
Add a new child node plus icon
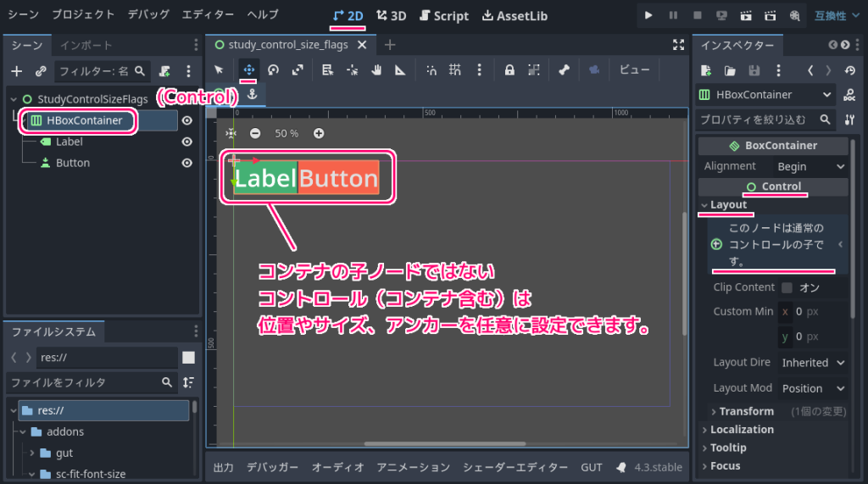coord(17,71)
